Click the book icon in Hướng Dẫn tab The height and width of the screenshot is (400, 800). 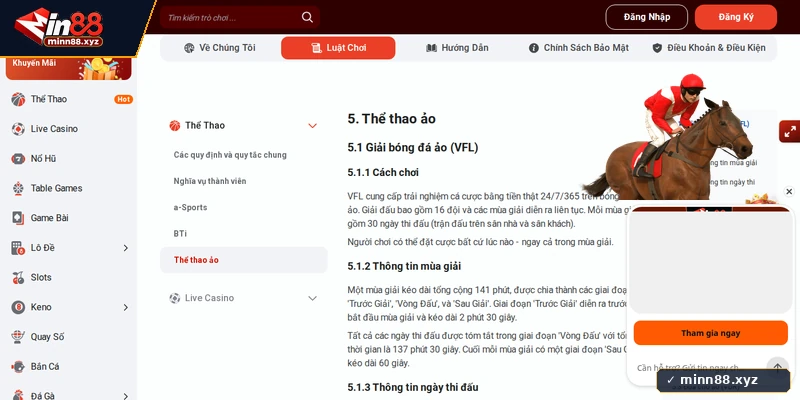click(x=432, y=48)
